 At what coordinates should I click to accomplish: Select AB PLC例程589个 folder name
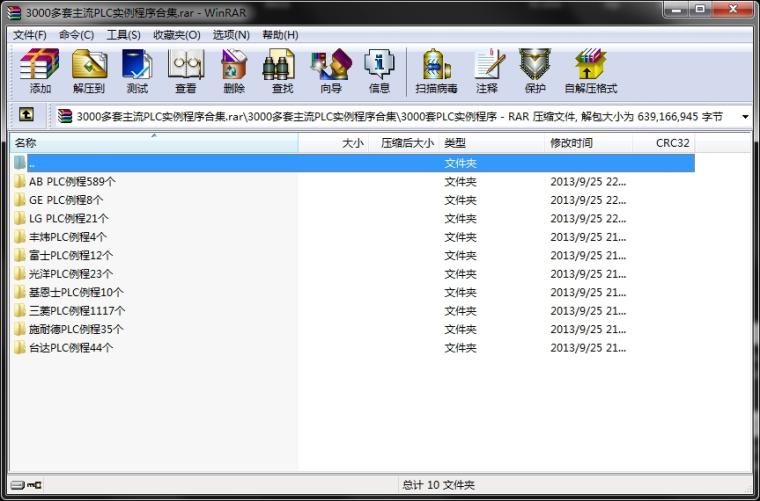tap(72, 182)
